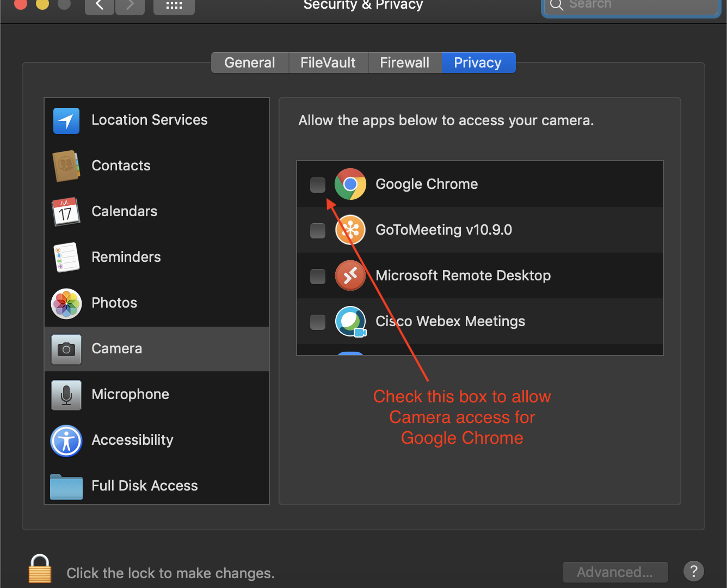The width and height of the screenshot is (727, 588).
Task: Click the Location Services arrow icon
Action: (66, 120)
